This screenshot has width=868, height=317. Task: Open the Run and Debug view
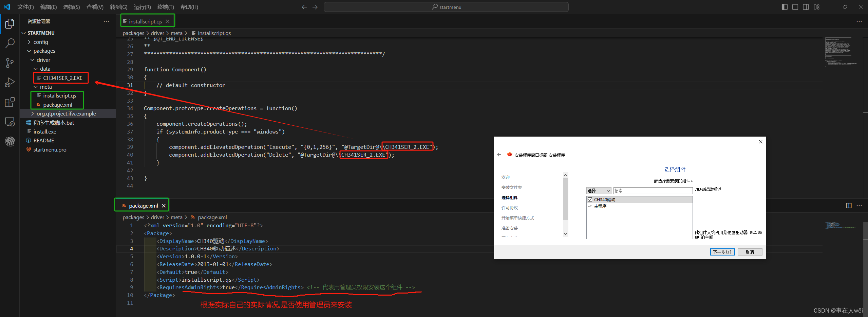[x=10, y=83]
